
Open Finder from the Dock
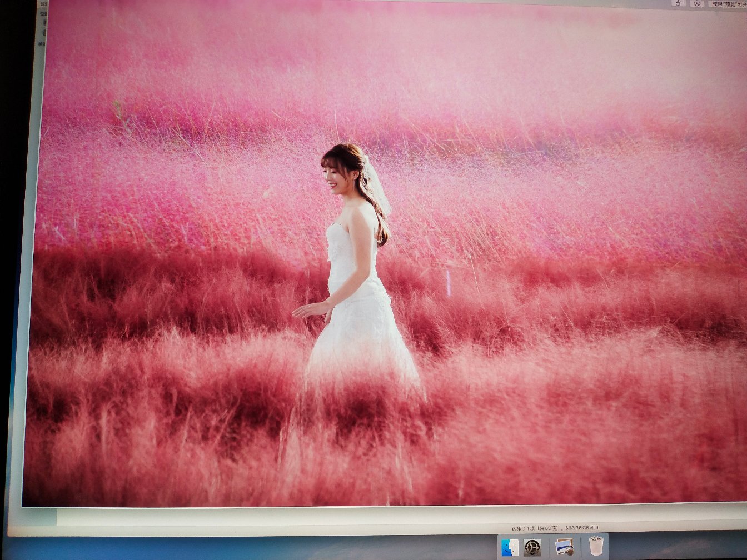[509, 548]
